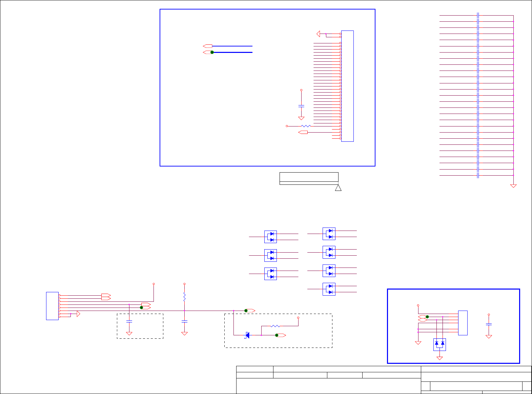This screenshot has width=532, height=394.
Task: Select the left-pointing arrow at top of tall connector
Action: (318, 34)
